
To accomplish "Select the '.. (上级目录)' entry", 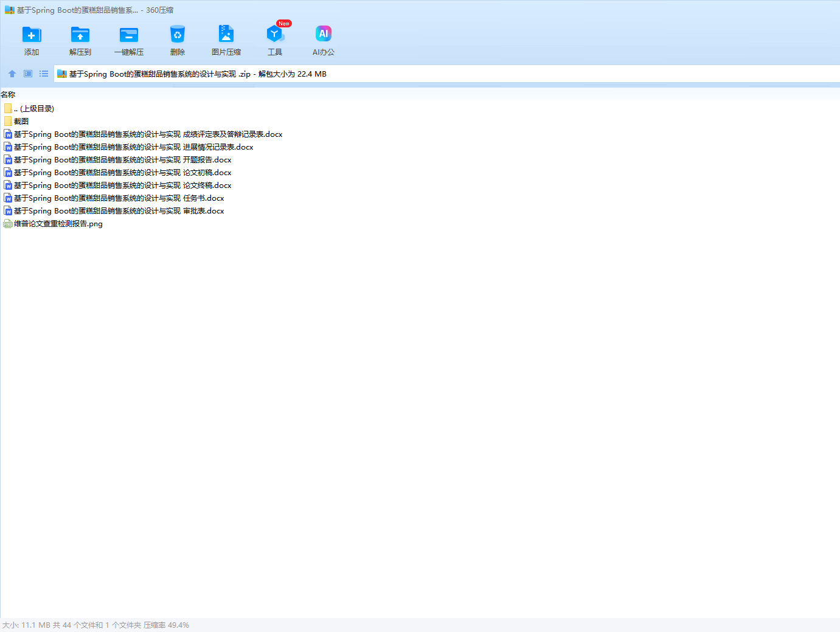I will 34,109.
